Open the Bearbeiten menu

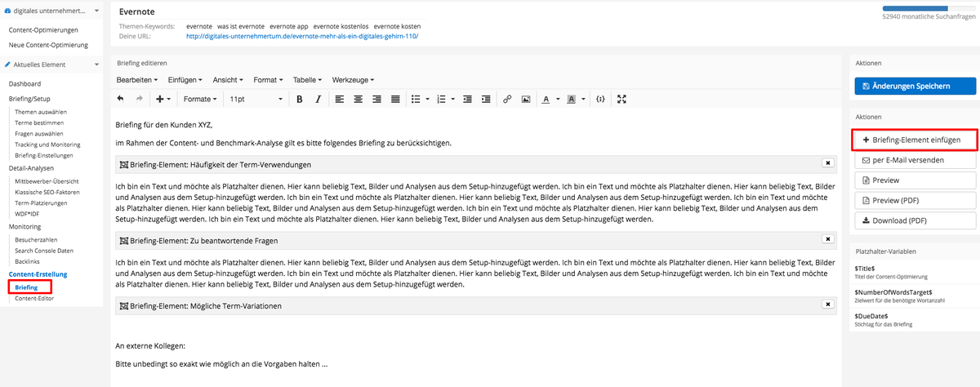click(137, 80)
